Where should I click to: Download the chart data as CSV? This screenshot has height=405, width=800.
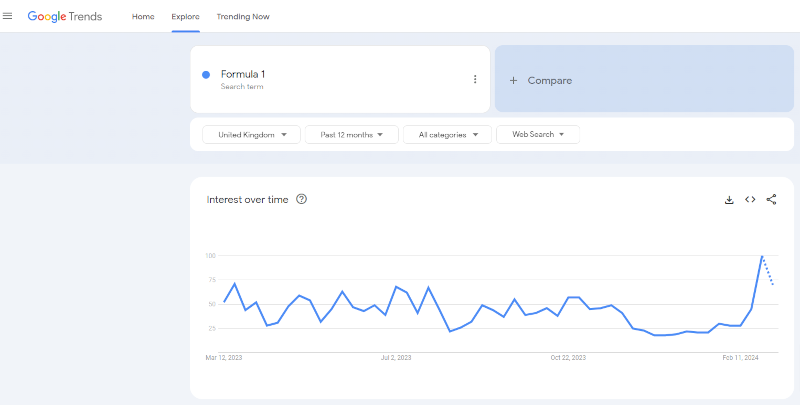729,200
